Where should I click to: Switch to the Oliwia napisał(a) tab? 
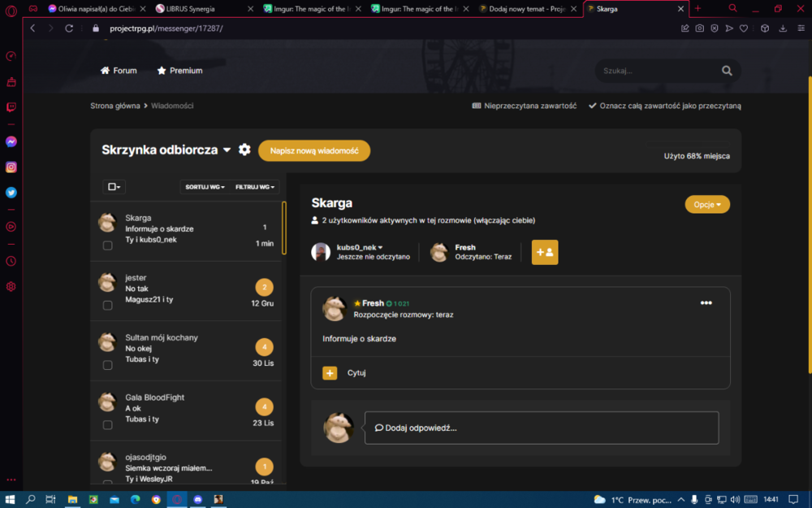coord(96,9)
